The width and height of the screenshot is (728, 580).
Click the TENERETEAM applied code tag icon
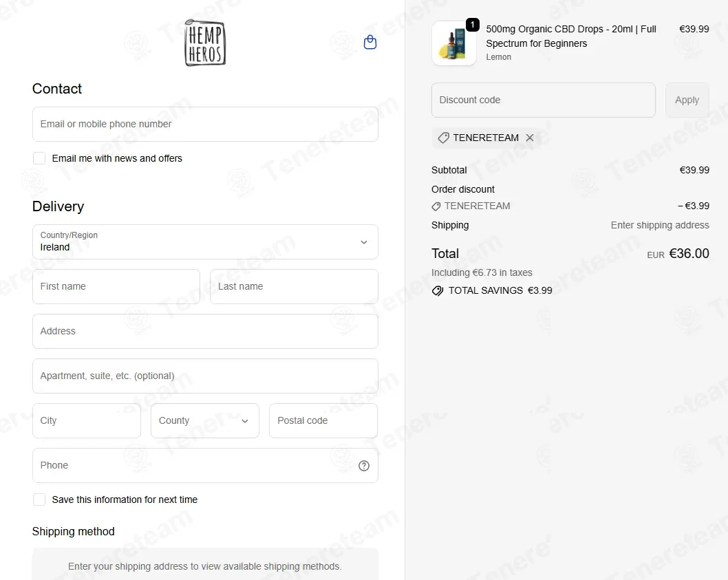tap(443, 138)
